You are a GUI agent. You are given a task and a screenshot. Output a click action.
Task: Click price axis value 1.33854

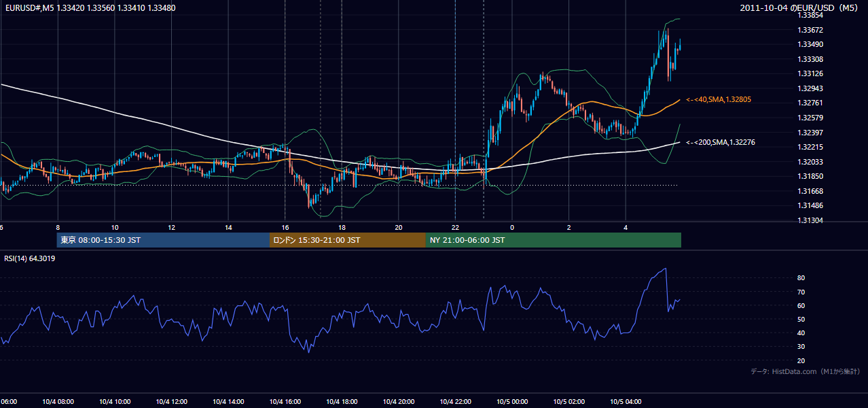tap(810, 15)
